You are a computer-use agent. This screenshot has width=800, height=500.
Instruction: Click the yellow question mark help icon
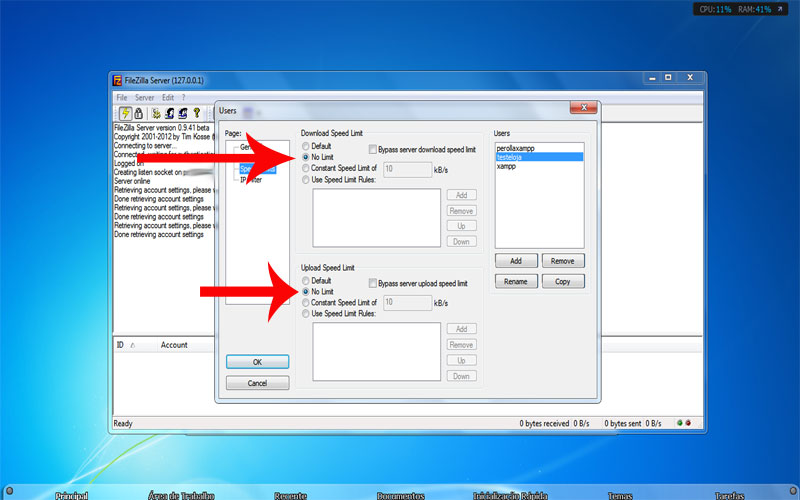196,113
